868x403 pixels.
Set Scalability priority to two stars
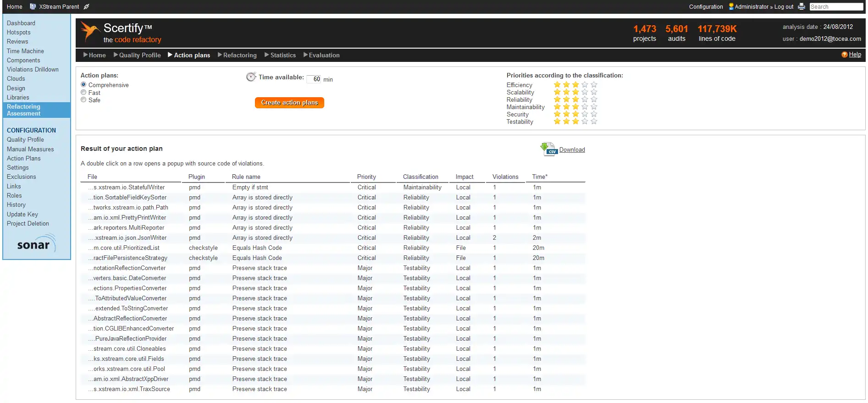[566, 92]
